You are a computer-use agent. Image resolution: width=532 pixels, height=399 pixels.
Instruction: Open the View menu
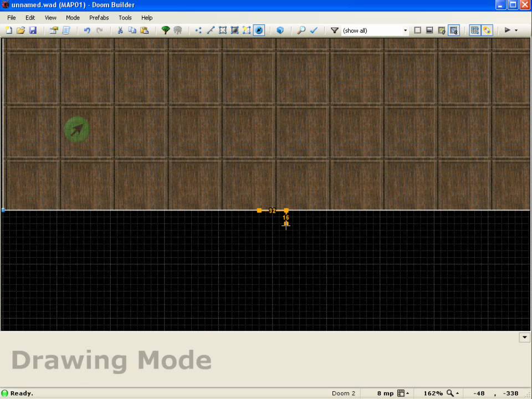coord(50,18)
